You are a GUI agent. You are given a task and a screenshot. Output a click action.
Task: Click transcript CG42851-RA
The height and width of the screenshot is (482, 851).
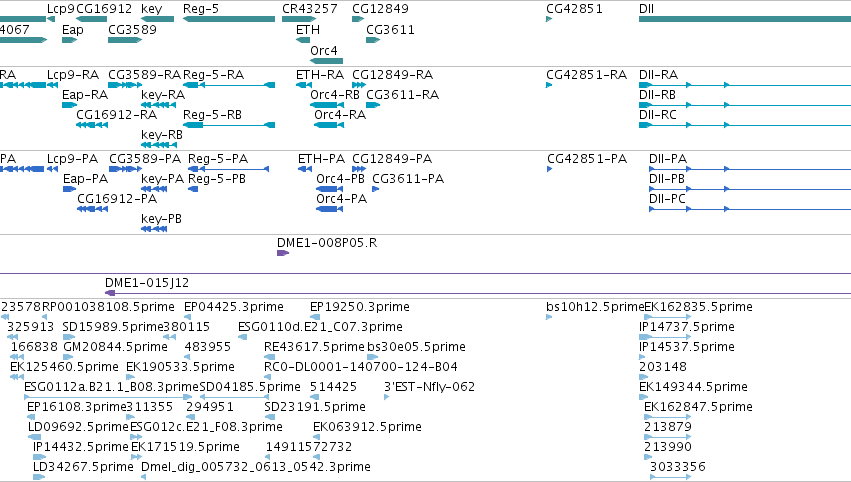click(x=587, y=75)
